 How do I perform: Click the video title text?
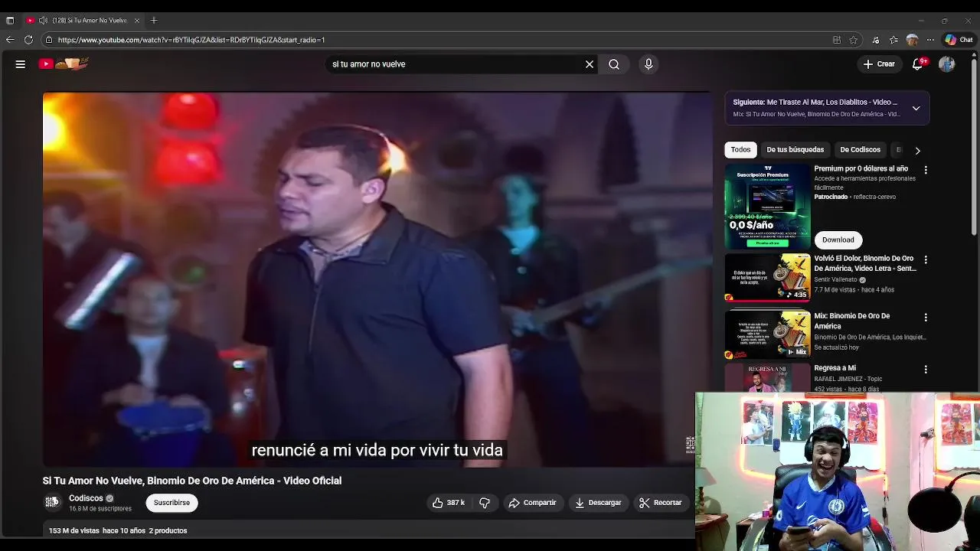[x=192, y=481]
